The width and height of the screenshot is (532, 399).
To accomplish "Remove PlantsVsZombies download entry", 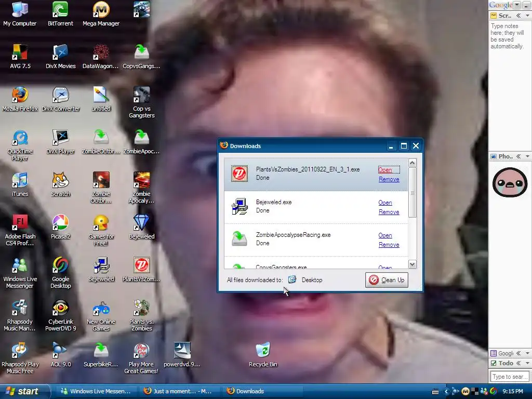I will pyautogui.click(x=389, y=179).
